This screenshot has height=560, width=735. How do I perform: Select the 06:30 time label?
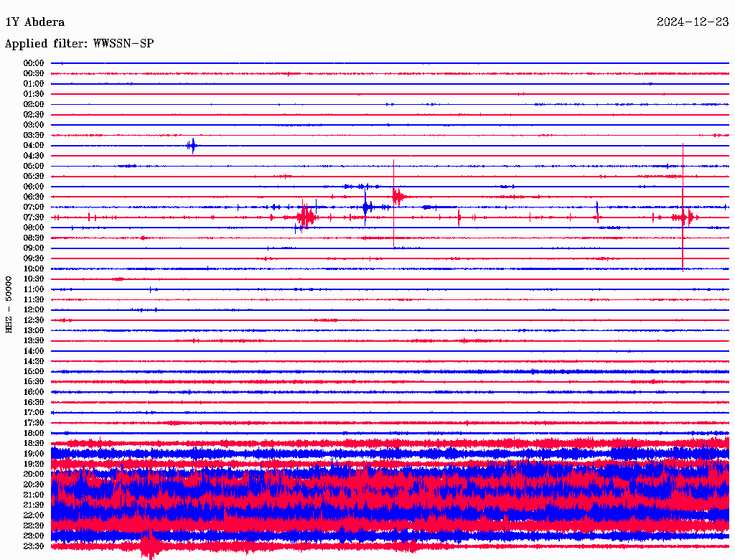pyautogui.click(x=34, y=197)
